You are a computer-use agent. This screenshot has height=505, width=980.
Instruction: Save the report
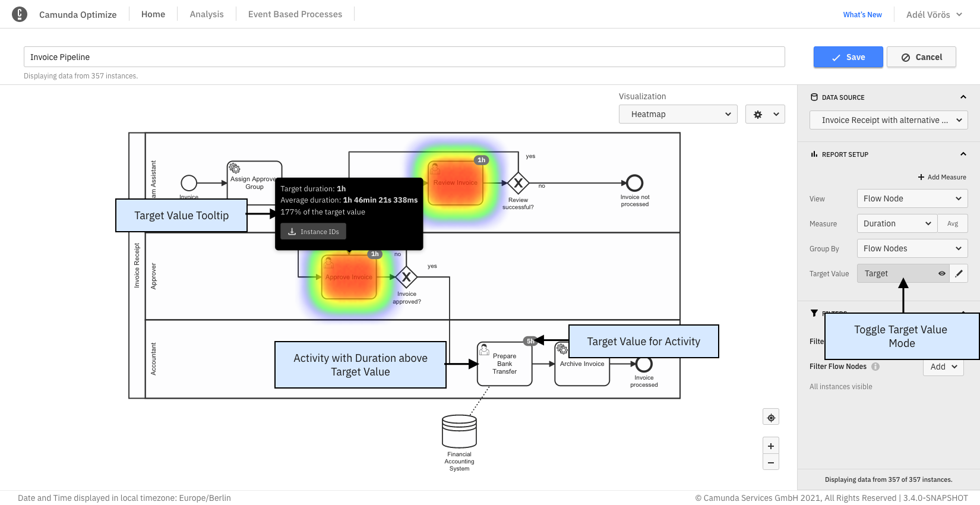coord(848,58)
